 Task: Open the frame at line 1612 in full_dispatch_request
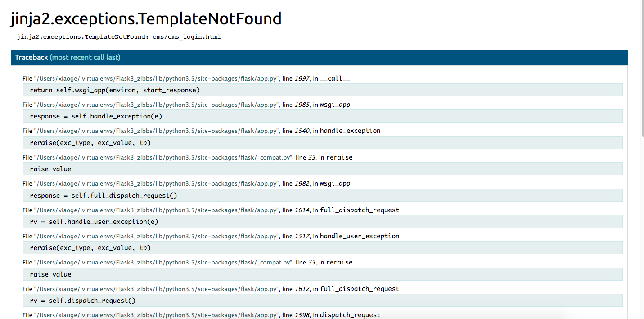pyautogui.click(x=211, y=289)
